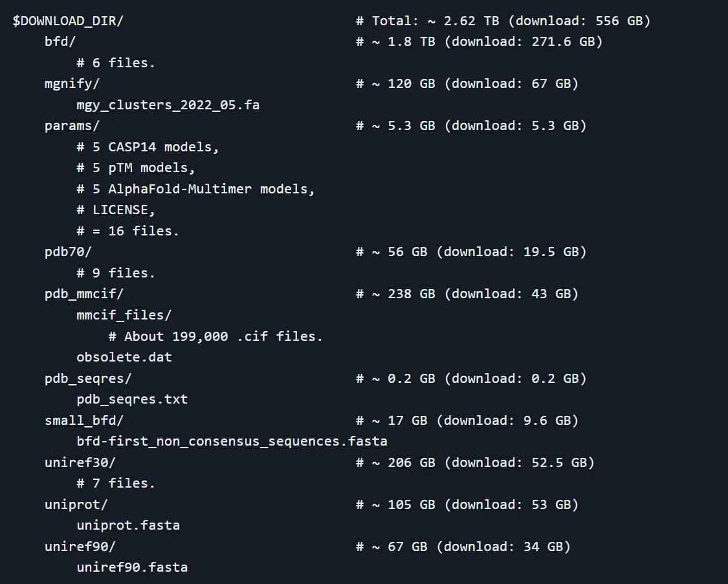Image resolution: width=728 pixels, height=584 pixels.
Task: Click the '= 16 files.' comment line
Action: point(127,231)
